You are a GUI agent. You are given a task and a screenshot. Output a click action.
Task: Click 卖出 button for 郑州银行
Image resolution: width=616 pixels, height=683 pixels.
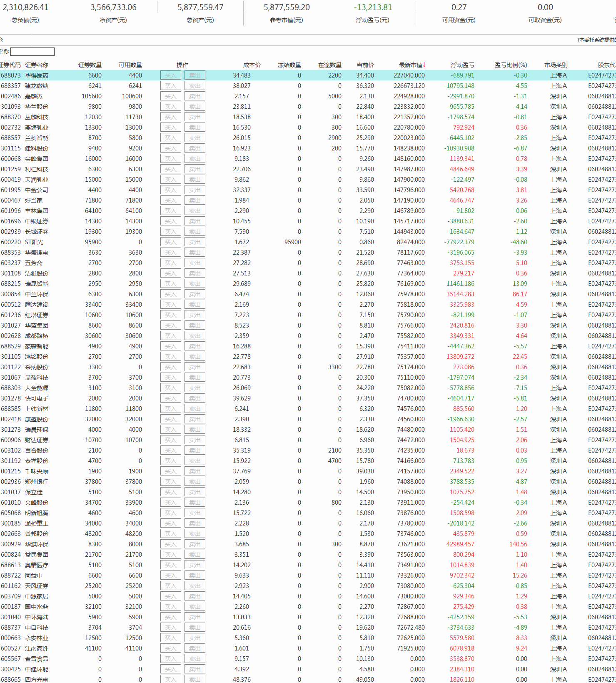coord(195,482)
